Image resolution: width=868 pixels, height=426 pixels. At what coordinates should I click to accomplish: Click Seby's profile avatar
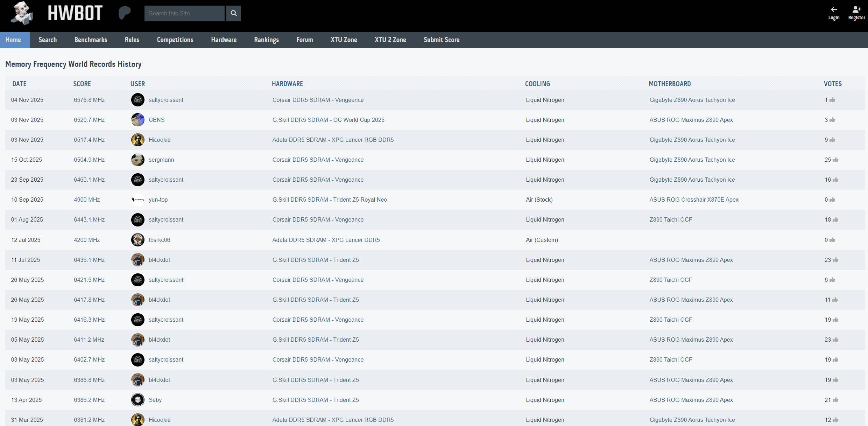tap(137, 400)
